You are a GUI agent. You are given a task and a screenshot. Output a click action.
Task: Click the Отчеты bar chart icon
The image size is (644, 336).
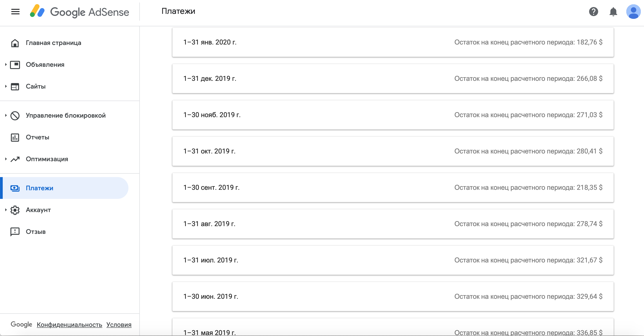tap(15, 137)
